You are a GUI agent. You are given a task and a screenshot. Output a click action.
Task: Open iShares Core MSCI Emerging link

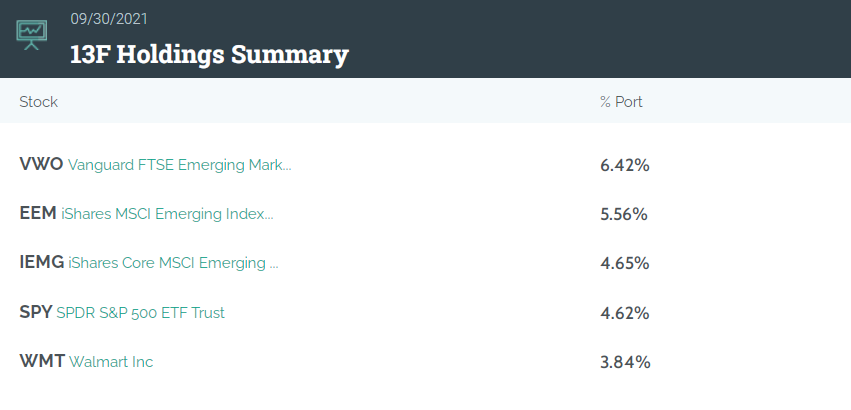tap(173, 263)
